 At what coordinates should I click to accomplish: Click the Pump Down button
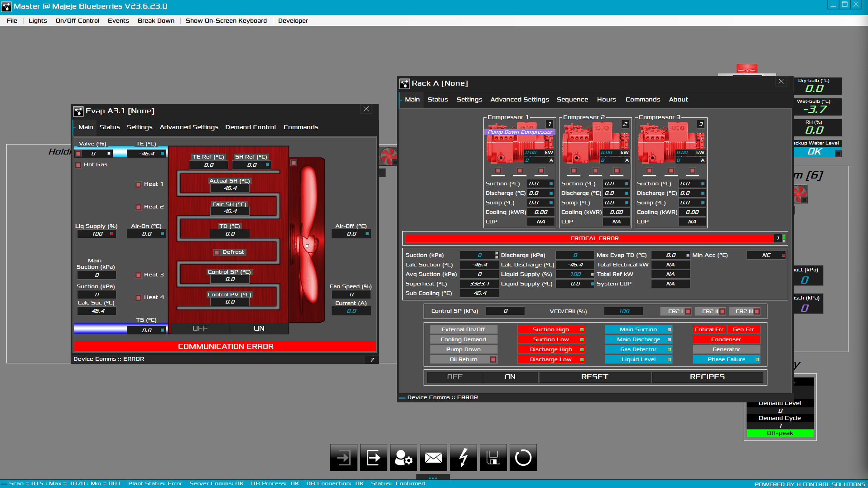click(x=463, y=349)
